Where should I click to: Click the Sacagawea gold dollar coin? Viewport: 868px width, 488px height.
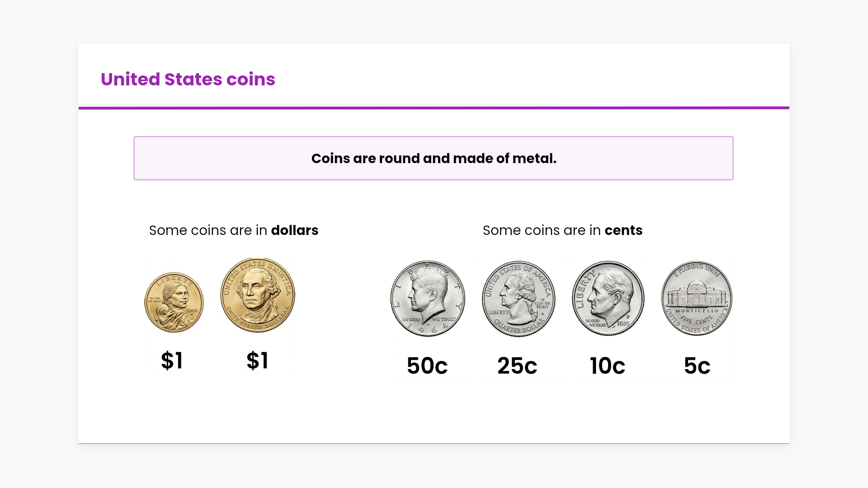coord(174,302)
